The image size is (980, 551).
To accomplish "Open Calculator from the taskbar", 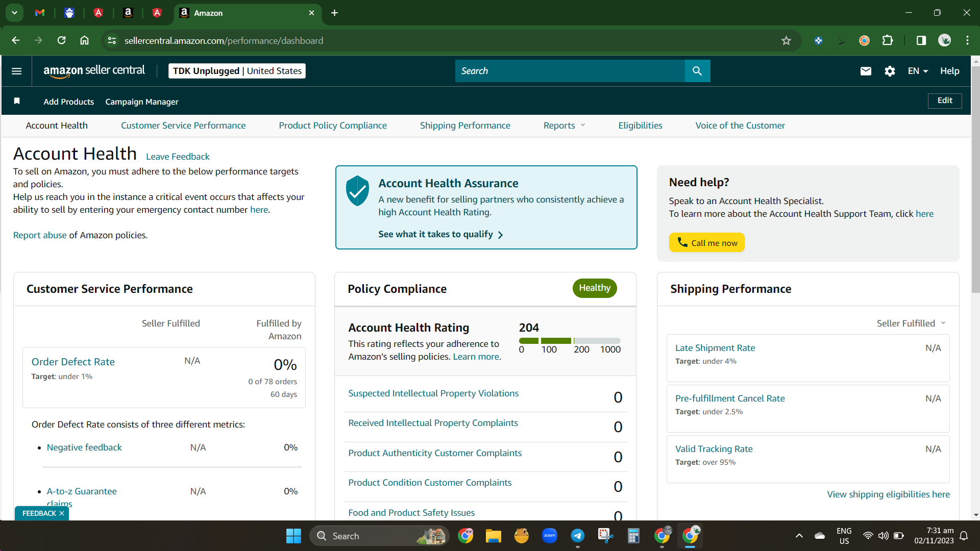I will click(633, 536).
